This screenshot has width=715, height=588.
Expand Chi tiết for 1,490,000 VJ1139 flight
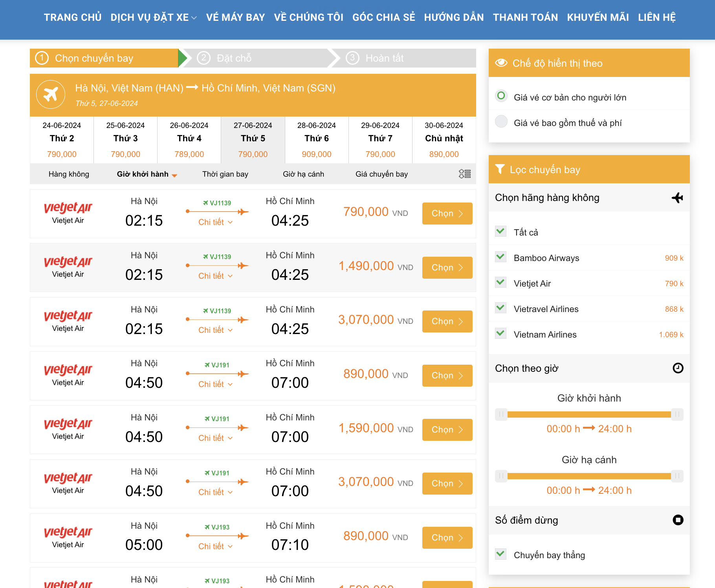215,276
